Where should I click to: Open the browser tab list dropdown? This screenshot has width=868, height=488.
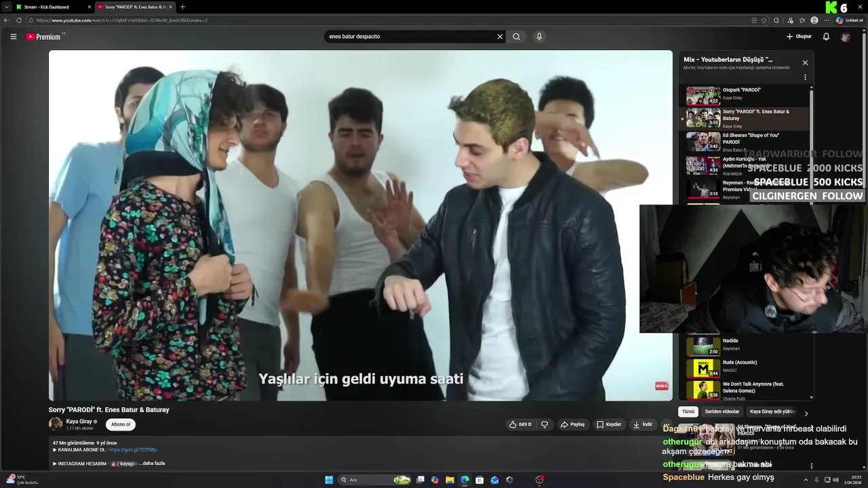tap(5, 7)
